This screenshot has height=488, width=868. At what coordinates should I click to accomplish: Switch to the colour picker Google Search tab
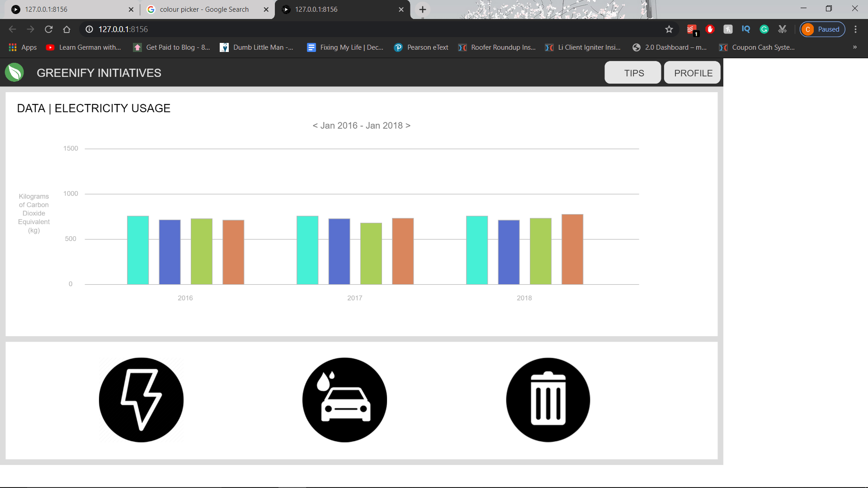click(x=204, y=9)
